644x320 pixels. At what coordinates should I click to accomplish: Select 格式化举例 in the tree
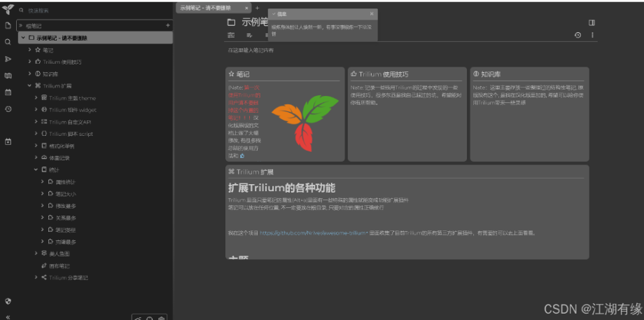[62, 146]
